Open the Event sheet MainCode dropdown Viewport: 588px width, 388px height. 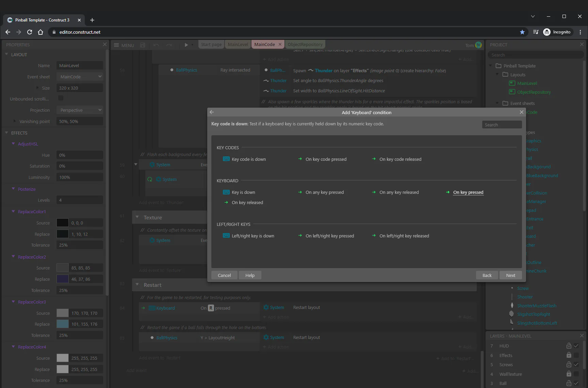coord(80,77)
